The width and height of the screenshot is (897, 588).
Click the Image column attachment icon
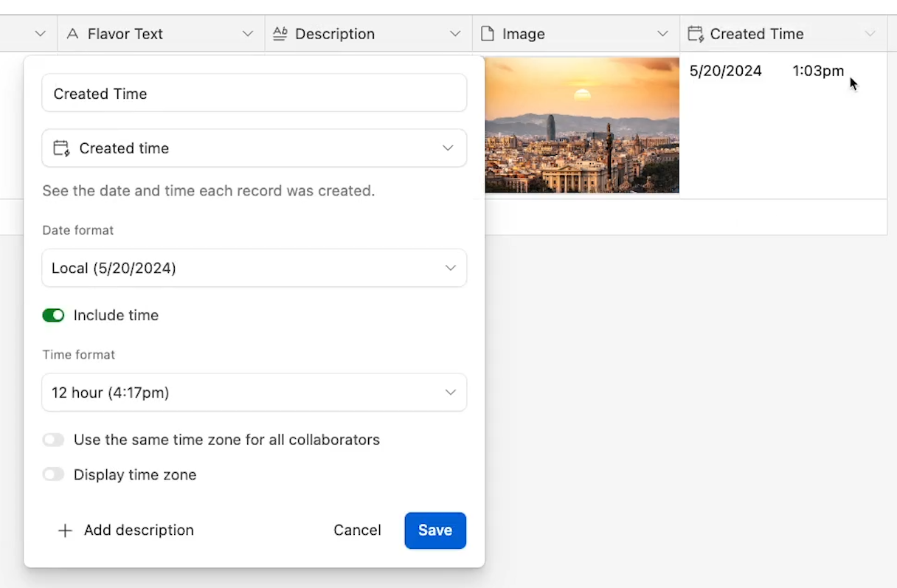click(x=487, y=34)
